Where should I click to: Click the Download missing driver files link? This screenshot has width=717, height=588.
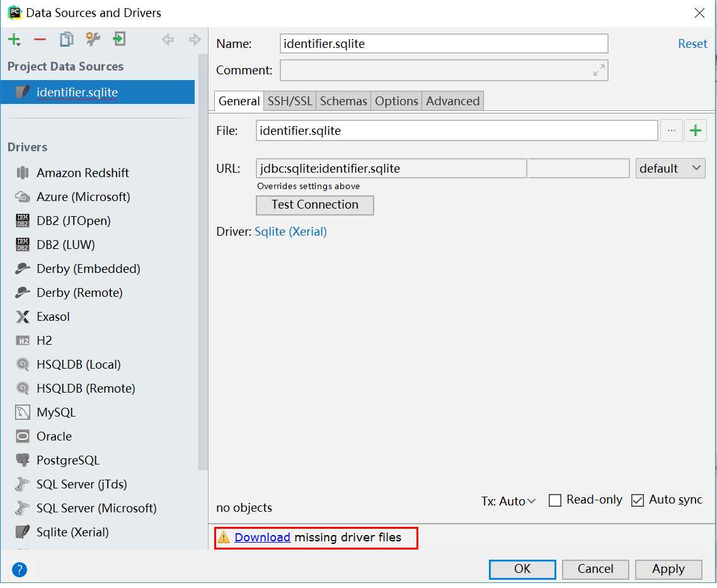(x=263, y=537)
